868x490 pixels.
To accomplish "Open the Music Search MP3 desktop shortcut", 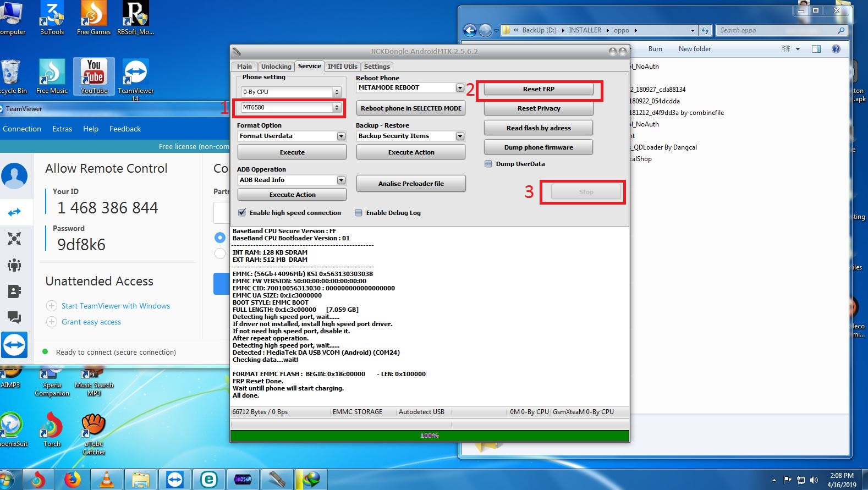I will [94, 382].
